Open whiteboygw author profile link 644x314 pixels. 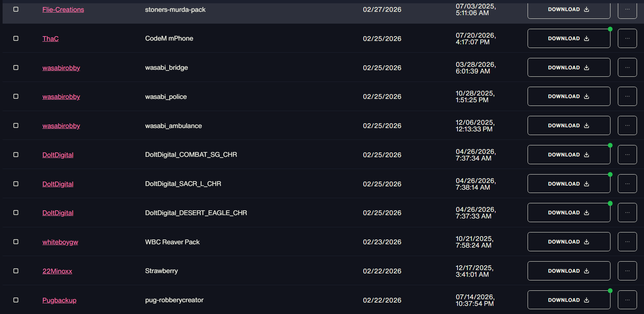pyautogui.click(x=60, y=242)
